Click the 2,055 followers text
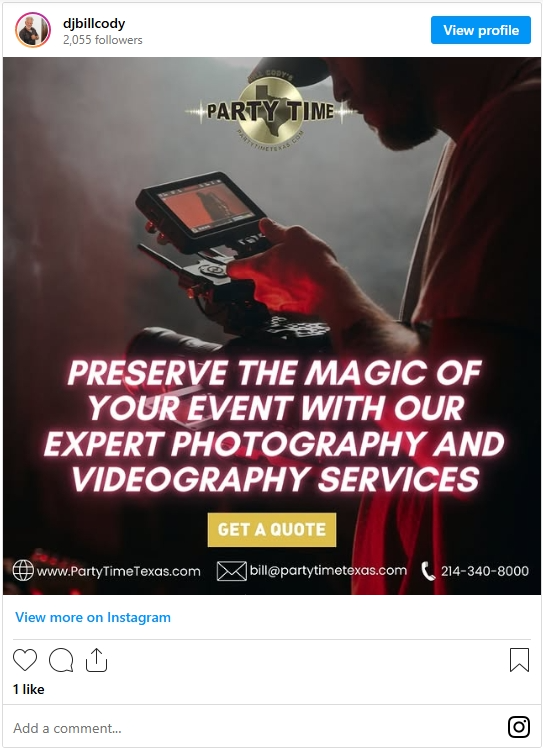Viewport: 543px width, 750px height. point(102,40)
